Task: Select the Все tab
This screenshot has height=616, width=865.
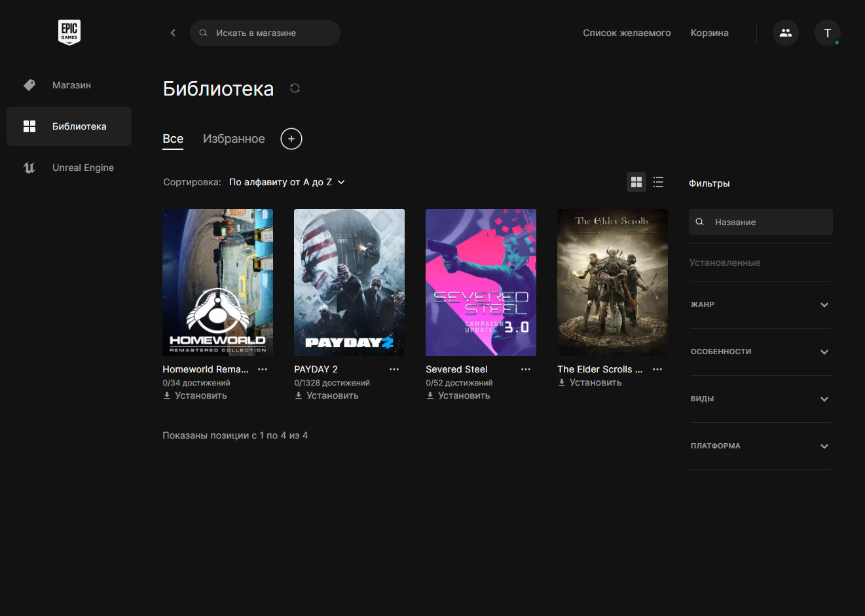Action: click(x=173, y=139)
